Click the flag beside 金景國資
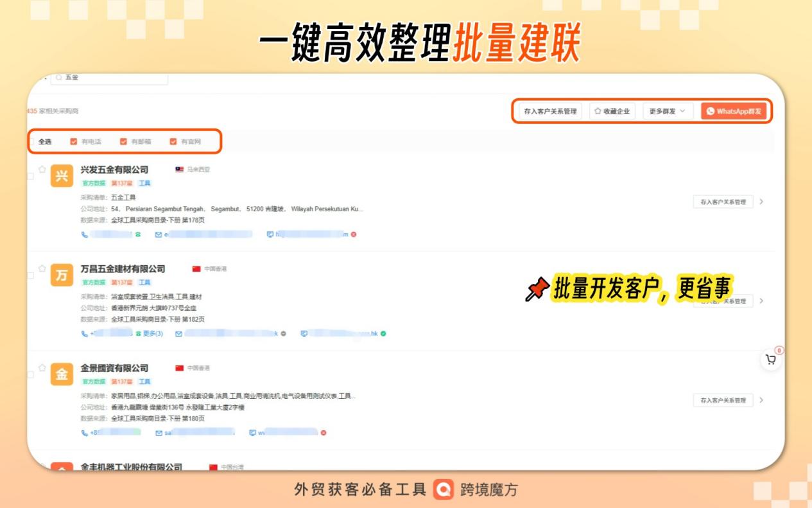Screen dimensions: 812x508 180,368
